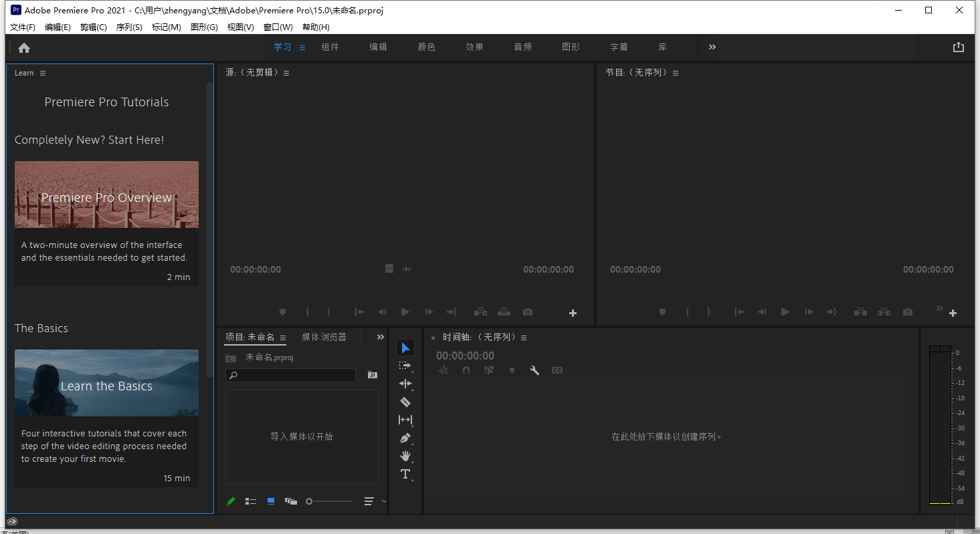This screenshot has width=980, height=534.
Task: Select the Hand tool
Action: tap(405, 456)
